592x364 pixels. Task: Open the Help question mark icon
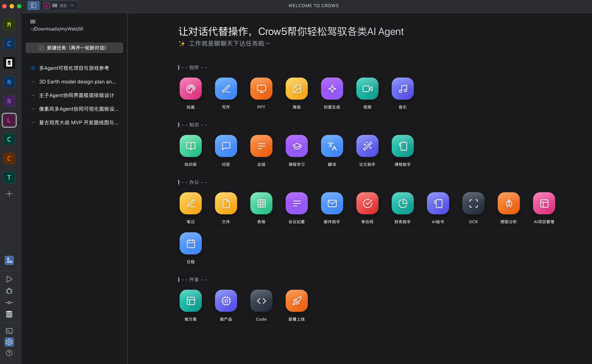tap(9, 353)
